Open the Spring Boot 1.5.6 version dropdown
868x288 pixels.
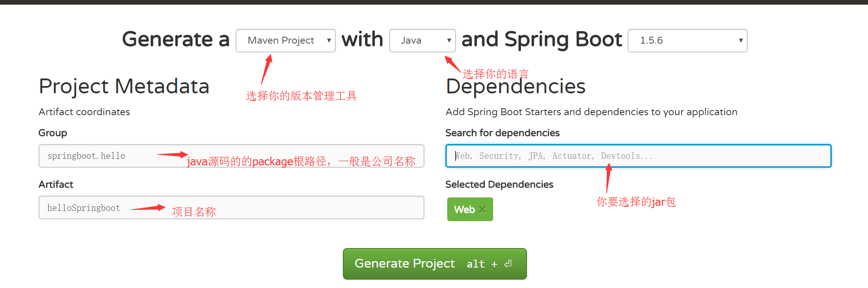687,41
